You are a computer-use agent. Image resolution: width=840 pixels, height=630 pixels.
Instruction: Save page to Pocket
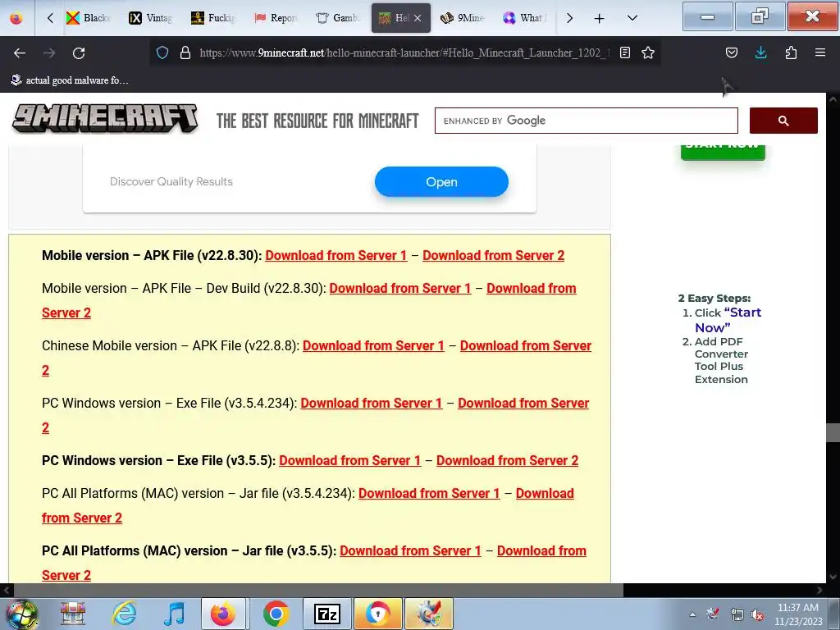click(731, 52)
